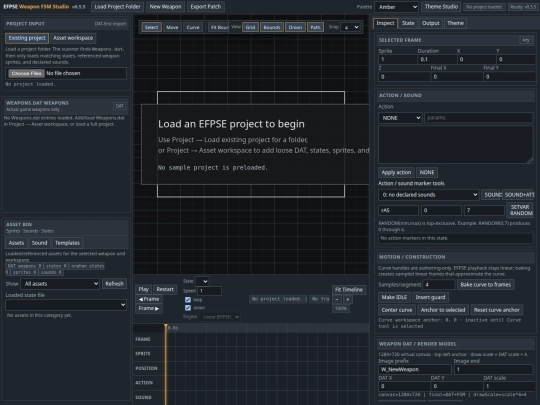The height and width of the screenshot is (405, 540).
Task: Click Anchor to selected button
Action: click(x=443, y=310)
